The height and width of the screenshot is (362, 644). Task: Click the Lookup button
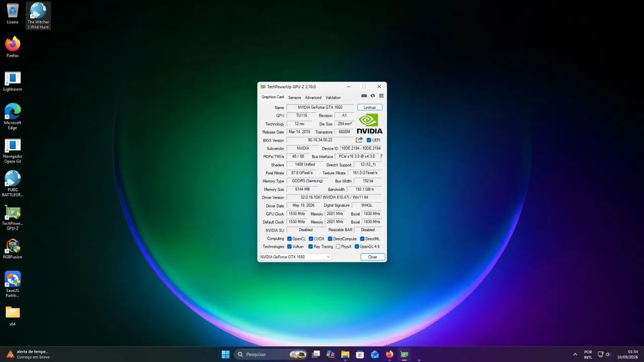[370, 107]
